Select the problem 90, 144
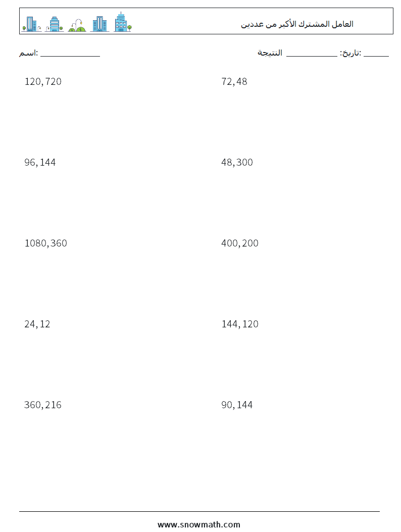This screenshot has width=401, height=532. pyautogui.click(x=237, y=405)
